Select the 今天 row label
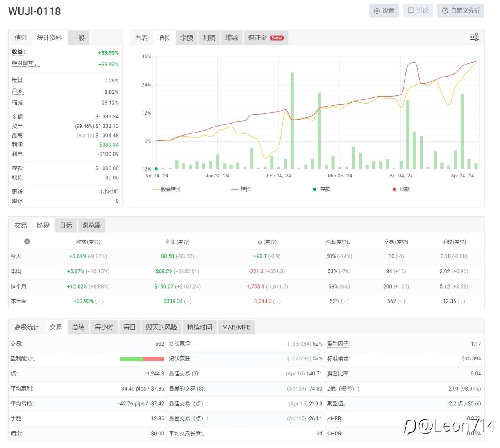 pos(16,256)
